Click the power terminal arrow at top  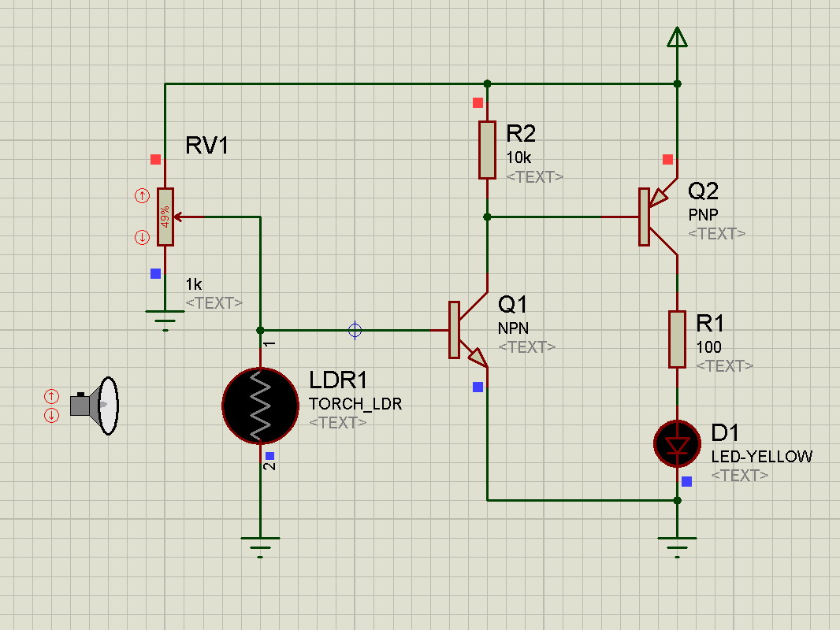(x=677, y=37)
